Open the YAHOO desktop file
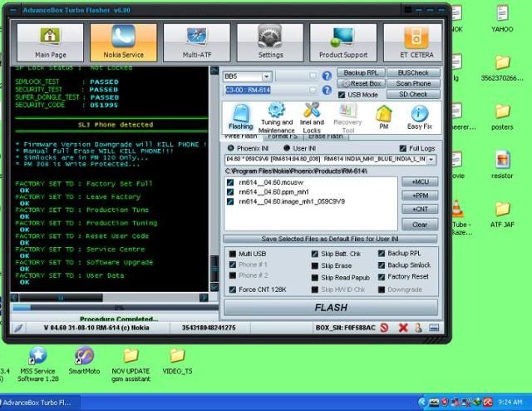Screen dimensions: 532x411 (x=502, y=18)
